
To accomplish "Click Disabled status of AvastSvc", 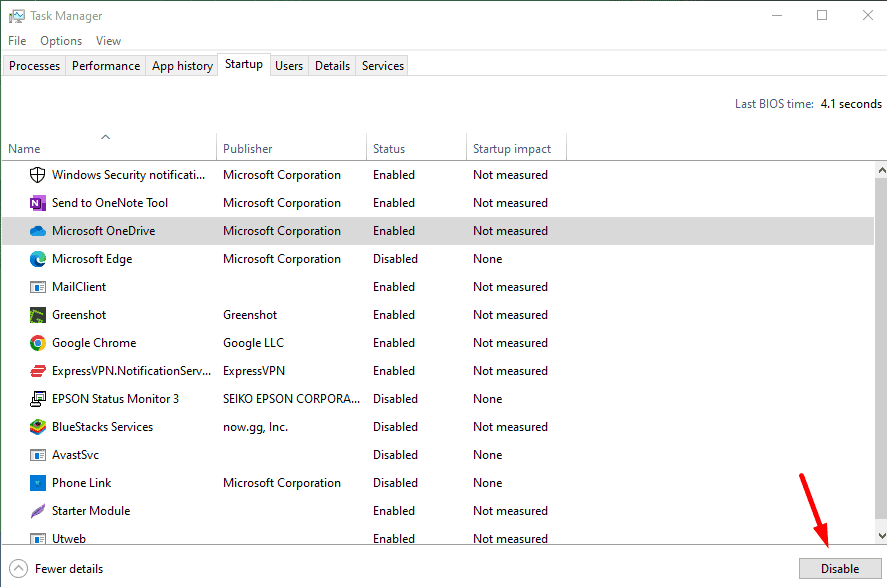I will point(395,455).
